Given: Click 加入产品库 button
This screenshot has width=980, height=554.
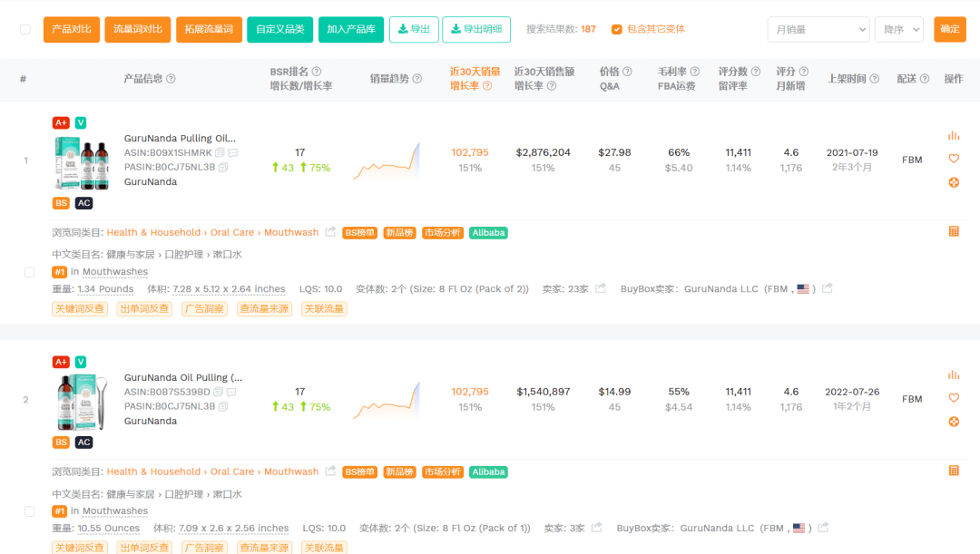Looking at the screenshot, I should pos(350,29).
